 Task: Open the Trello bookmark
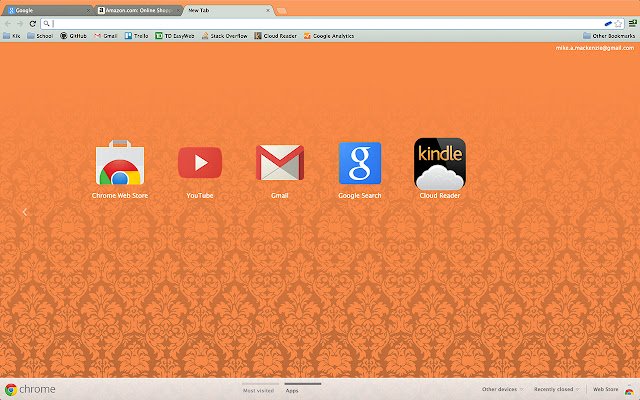click(136, 36)
